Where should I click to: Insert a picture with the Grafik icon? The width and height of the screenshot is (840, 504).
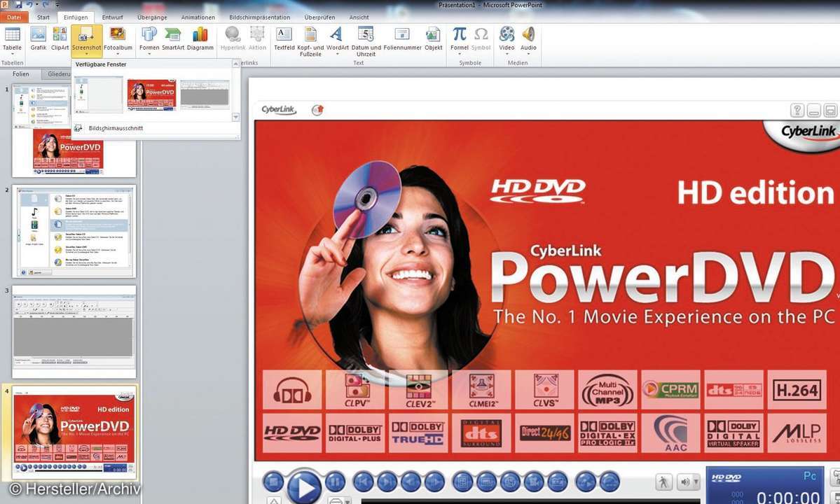[x=38, y=35]
